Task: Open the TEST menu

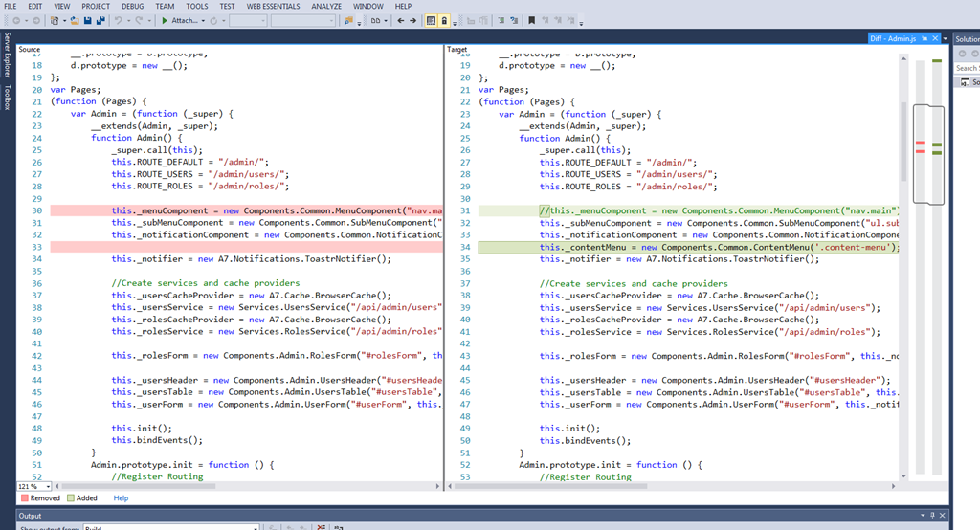Action: [227, 7]
